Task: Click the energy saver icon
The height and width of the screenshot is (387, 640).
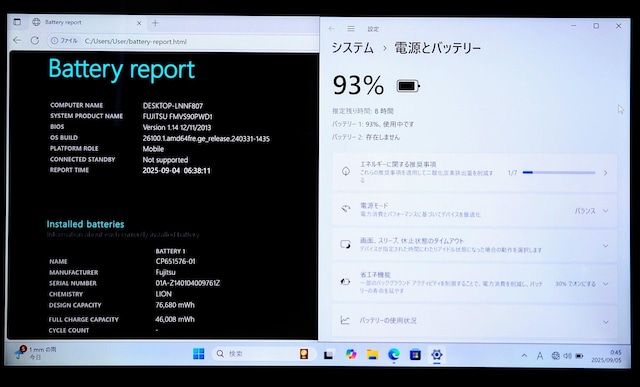Action: [345, 282]
